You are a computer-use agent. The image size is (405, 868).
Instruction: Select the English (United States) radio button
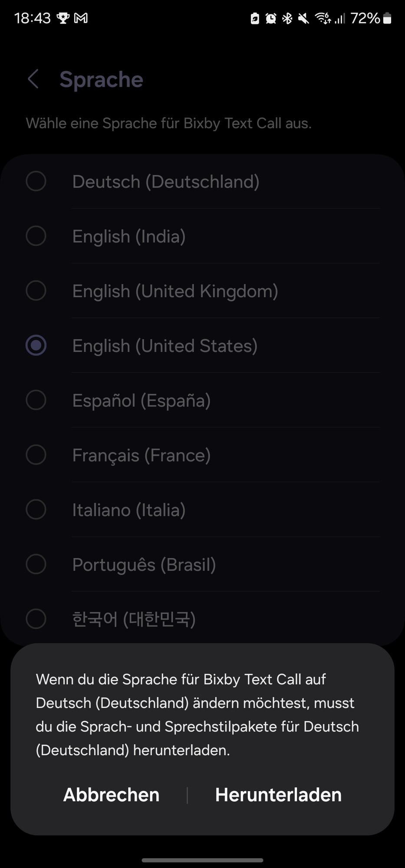(36, 345)
